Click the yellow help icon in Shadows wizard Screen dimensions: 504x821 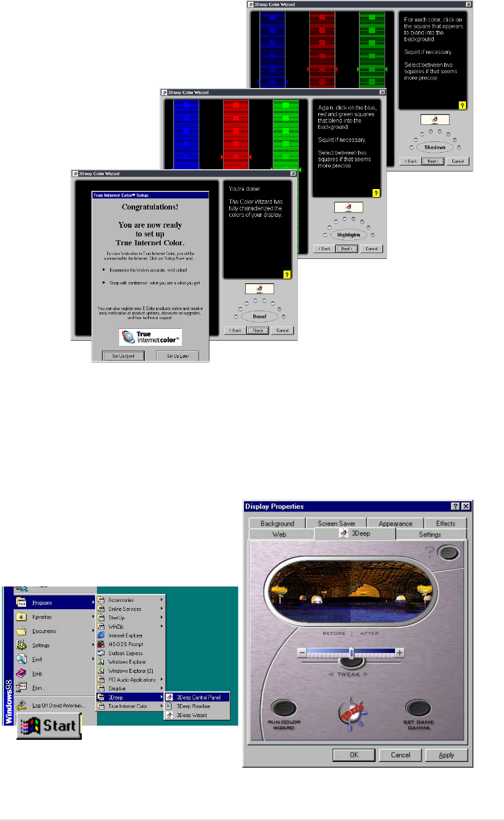(x=462, y=106)
